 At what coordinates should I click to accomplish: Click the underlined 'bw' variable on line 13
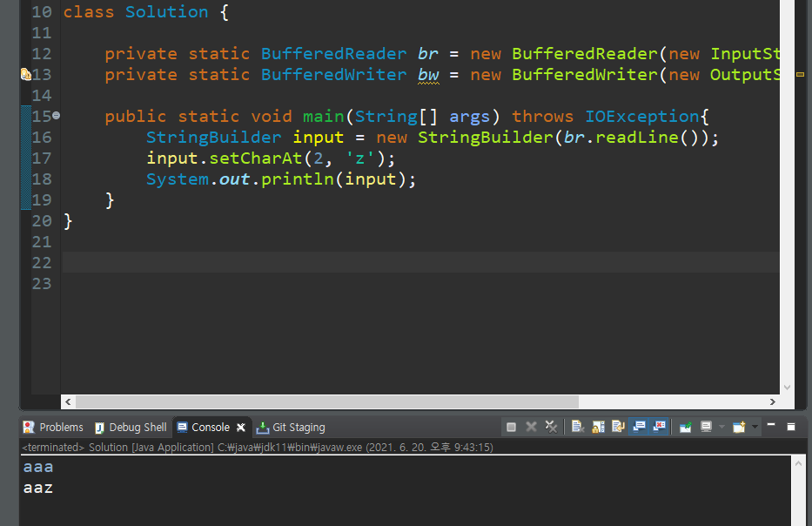[428, 75]
